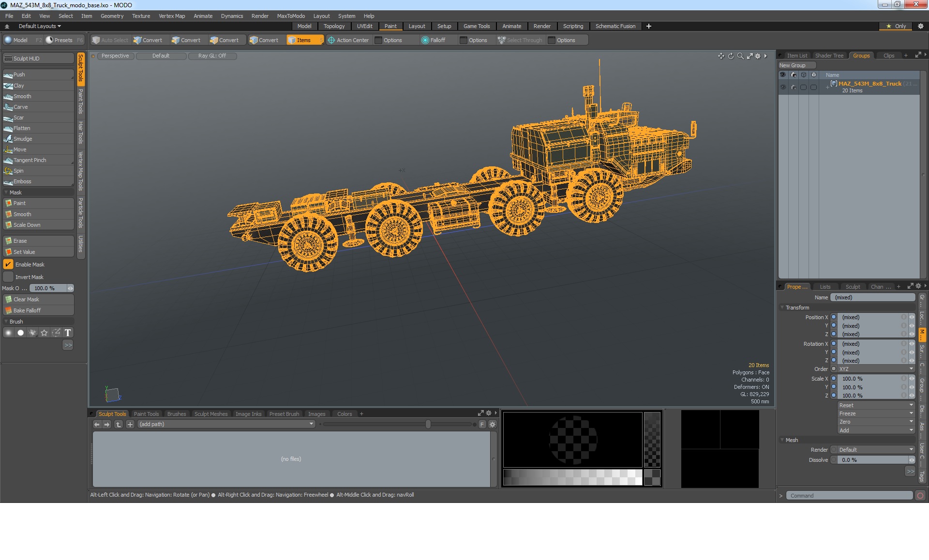Choose the Mask Scale Down tool
The height and width of the screenshot is (560, 929).
38,225
